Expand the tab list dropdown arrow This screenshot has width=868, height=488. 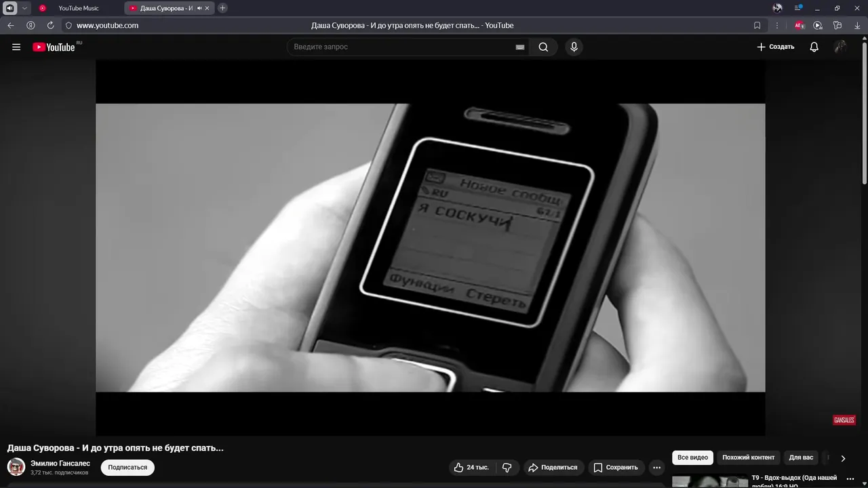pos(24,8)
